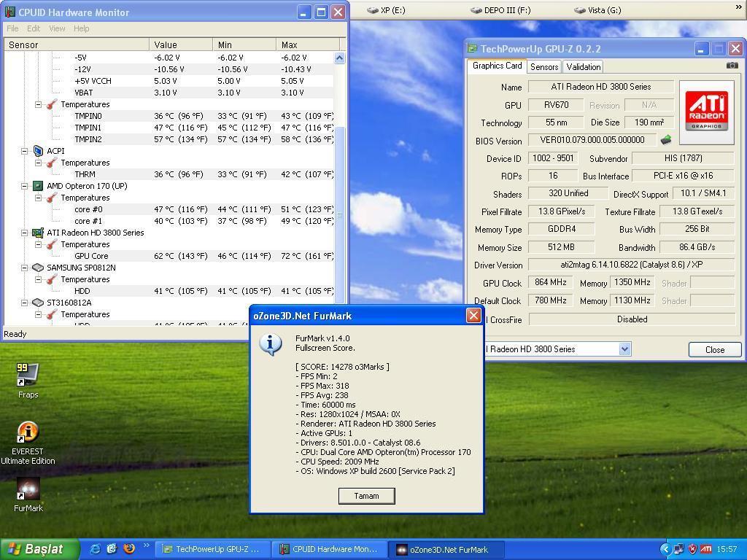The height and width of the screenshot is (560, 747).
Task: Switch to CPUID Hardware Monitor taskbar button
Action: click(329, 549)
